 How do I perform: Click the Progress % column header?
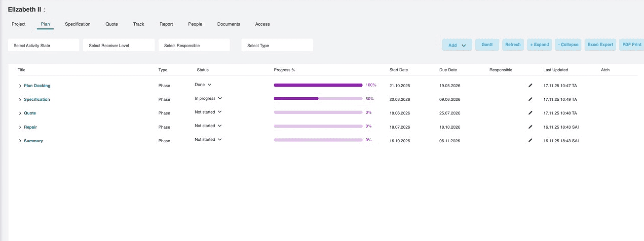point(284,70)
